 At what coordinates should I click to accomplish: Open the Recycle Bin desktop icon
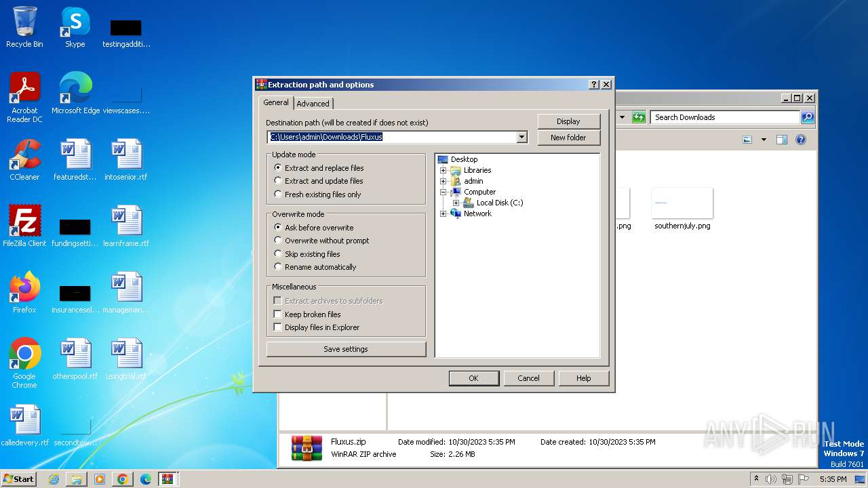24,27
